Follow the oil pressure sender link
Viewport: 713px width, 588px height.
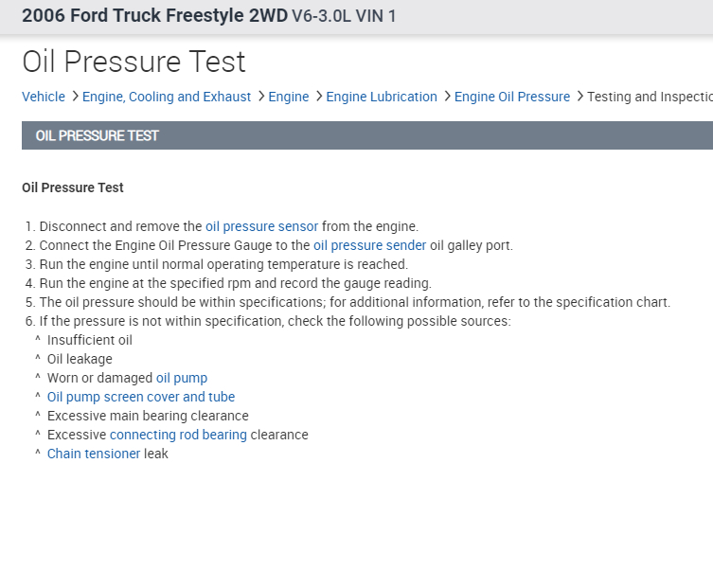pos(369,245)
